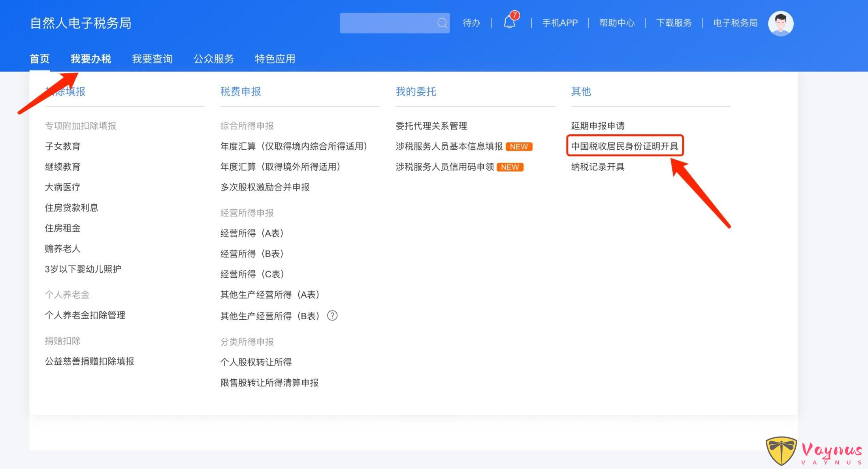Click 纳税记录开具
This screenshot has width=868, height=469.
597,167
